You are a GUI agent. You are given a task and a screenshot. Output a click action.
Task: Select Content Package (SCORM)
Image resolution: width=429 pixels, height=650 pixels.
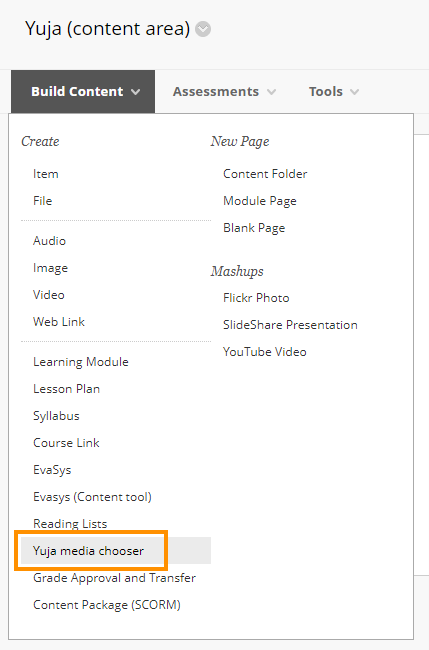[x=107, y=605]
